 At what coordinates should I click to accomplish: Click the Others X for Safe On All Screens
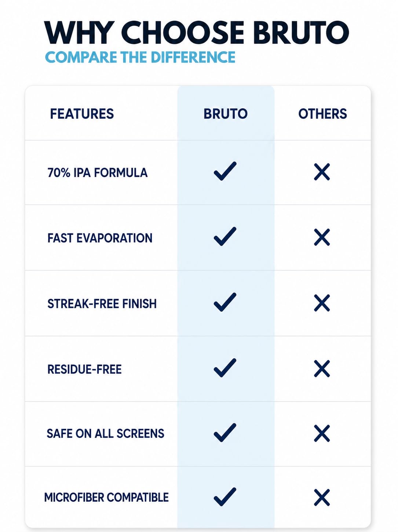322,433
